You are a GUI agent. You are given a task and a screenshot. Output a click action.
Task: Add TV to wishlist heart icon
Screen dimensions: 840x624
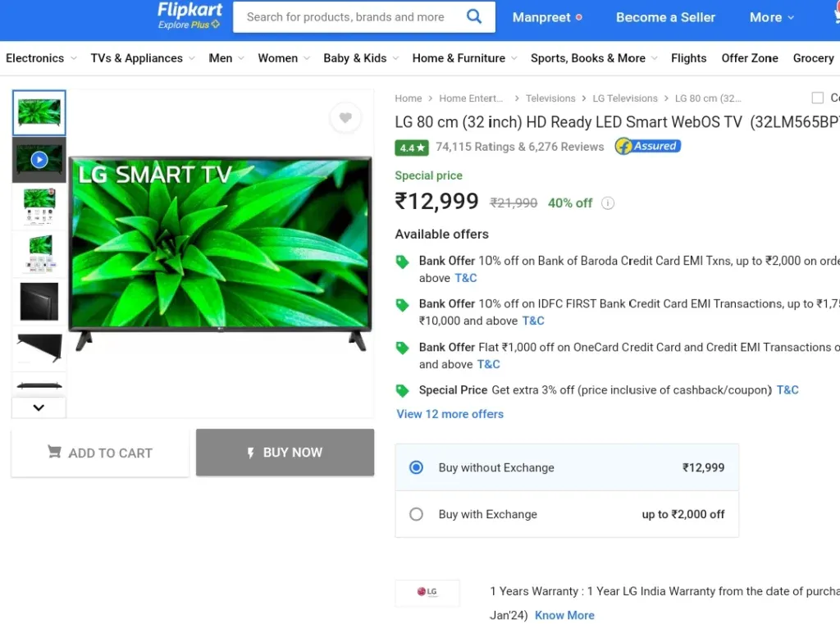[x=345, y=117]
